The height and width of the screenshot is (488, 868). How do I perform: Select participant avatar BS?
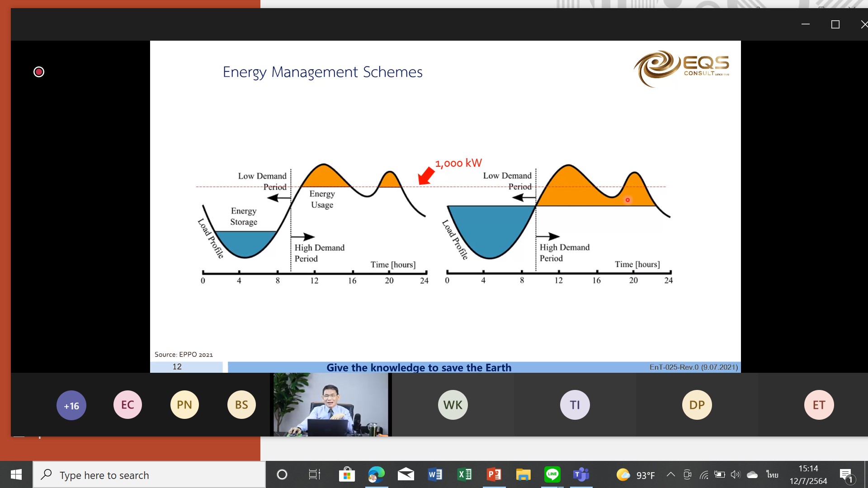click(x=241, y=405)
